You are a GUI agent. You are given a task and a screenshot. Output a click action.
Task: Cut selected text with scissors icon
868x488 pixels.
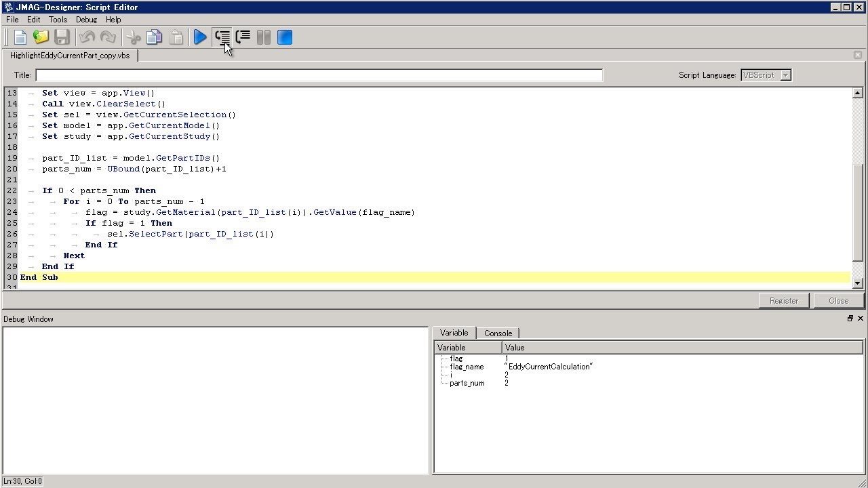coord(134,37)
